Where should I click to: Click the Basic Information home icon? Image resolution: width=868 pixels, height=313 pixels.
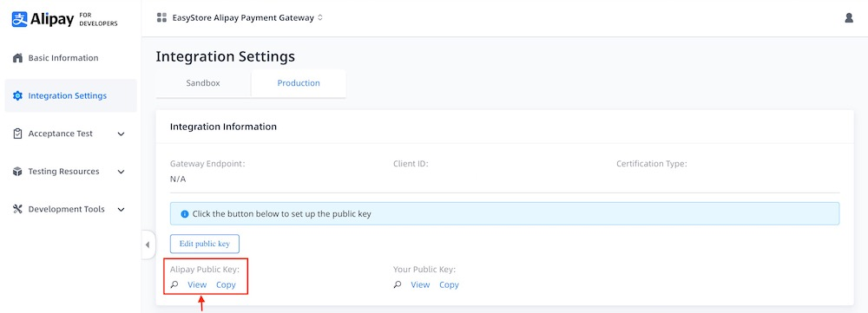tap(17, 58)
